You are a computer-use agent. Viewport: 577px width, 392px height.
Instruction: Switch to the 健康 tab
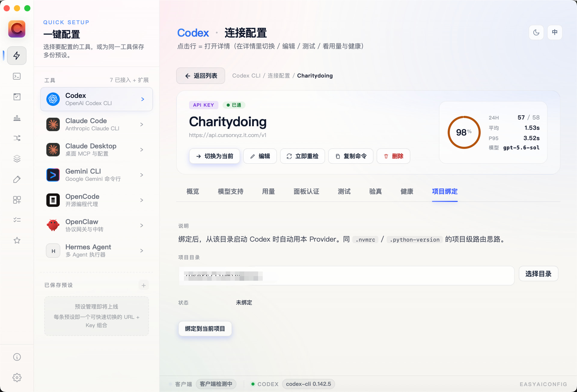(x=407, y=192)
